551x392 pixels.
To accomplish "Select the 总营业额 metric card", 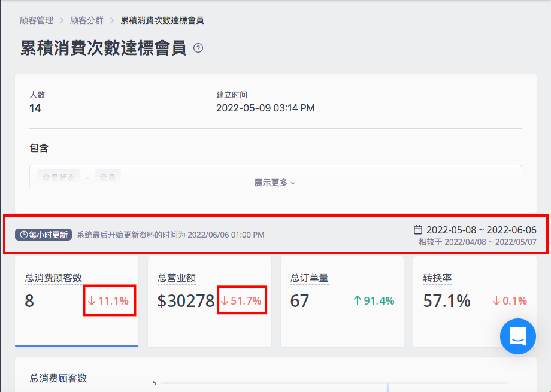I will (210, 302).
